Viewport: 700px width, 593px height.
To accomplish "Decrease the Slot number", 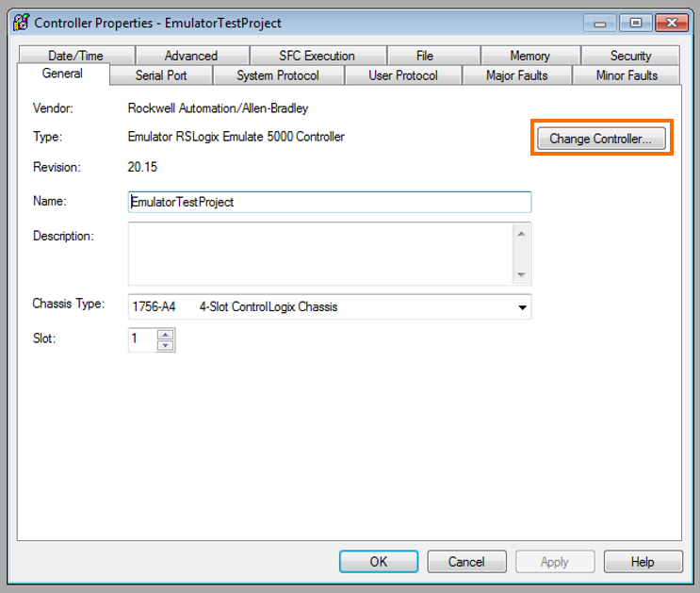I will [166, 345].
